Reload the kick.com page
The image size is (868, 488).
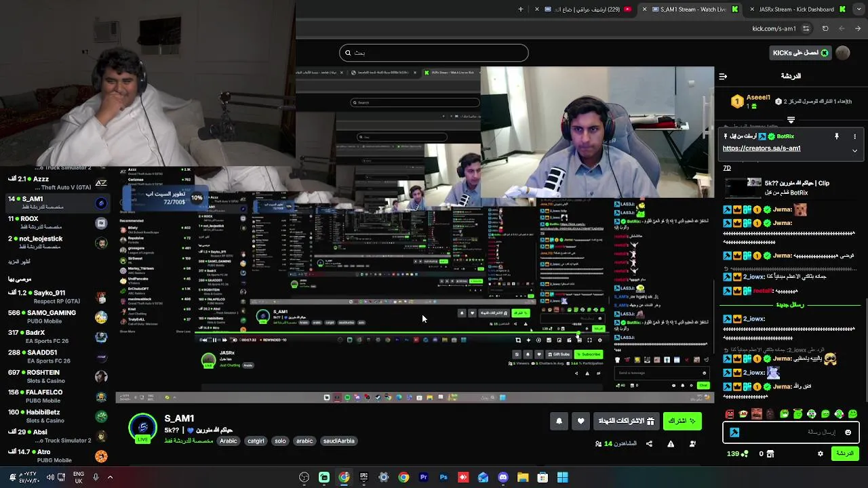[x=825, y=28]
